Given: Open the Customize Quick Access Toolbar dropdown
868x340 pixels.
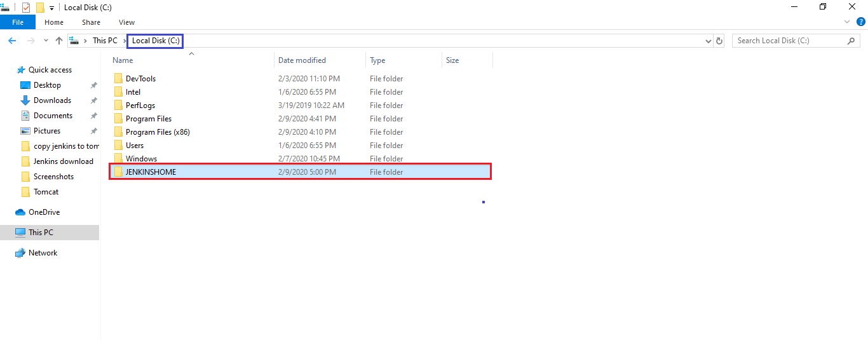Looking at the screenshot, I should coord(51,8).
